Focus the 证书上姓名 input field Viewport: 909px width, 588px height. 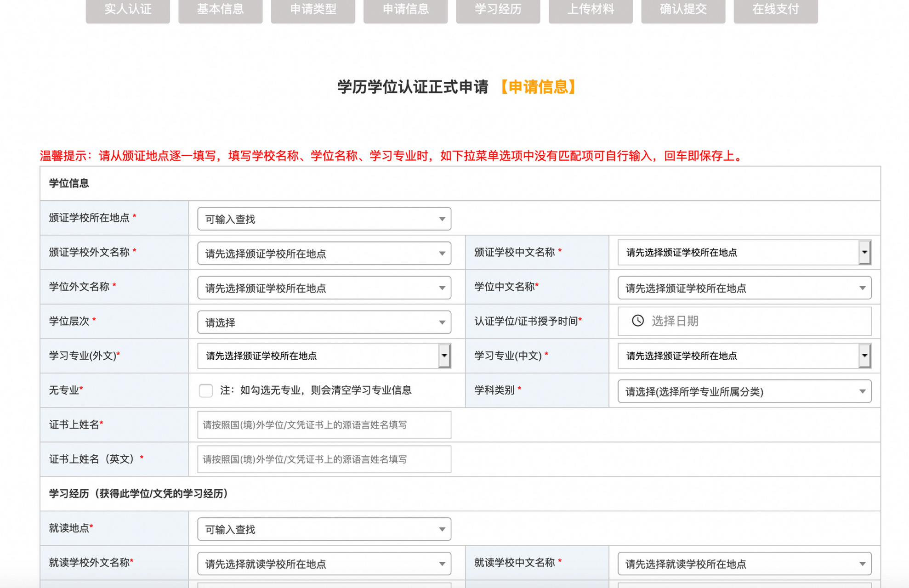click(x=324, y=424)
